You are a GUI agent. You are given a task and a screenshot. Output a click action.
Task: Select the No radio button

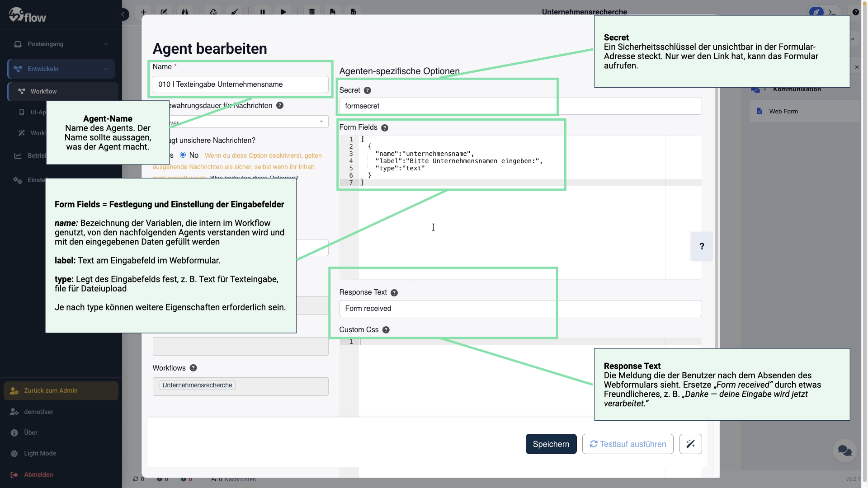[183, 155]
